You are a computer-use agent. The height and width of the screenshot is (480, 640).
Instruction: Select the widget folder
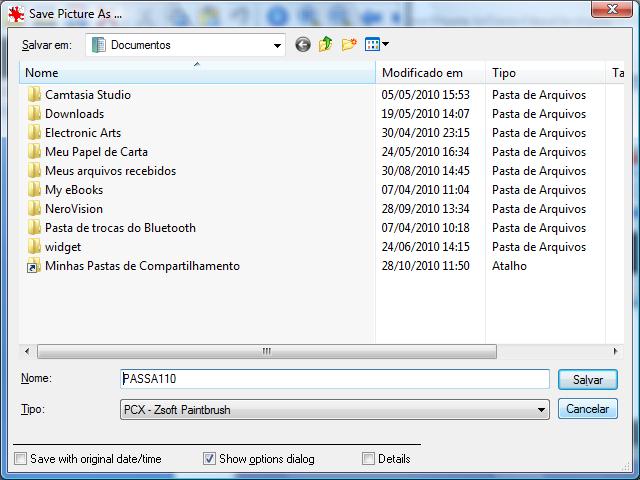point(63,247)
